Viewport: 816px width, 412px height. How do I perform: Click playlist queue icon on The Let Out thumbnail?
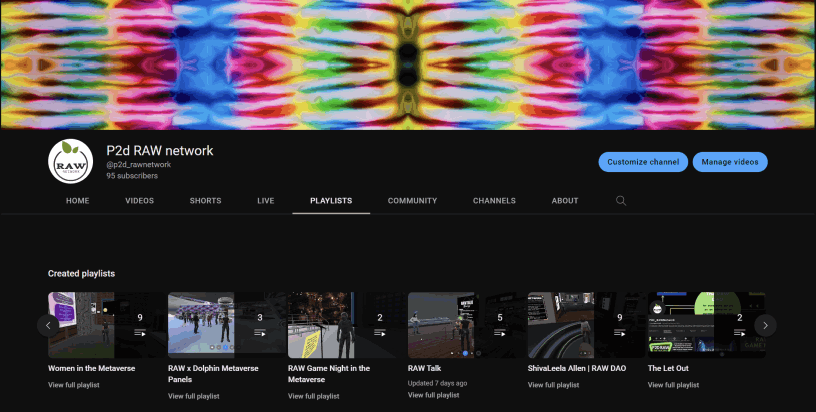pos(740,333)
